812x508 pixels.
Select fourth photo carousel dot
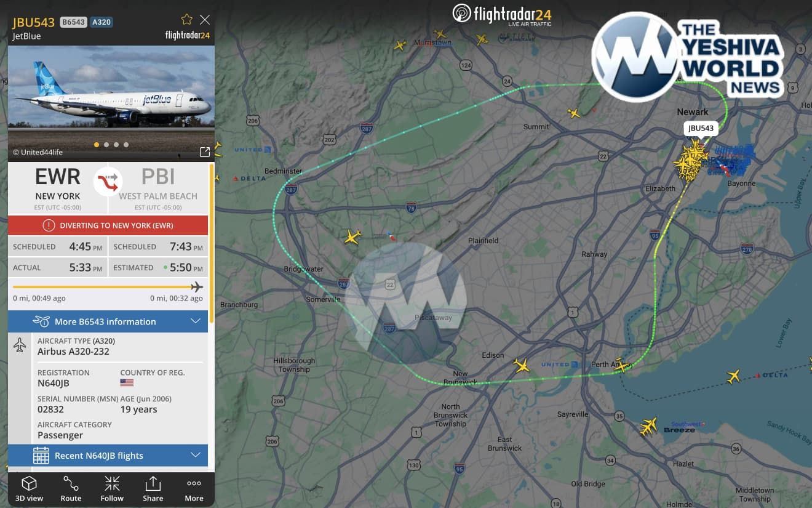(x=126, y=145)
